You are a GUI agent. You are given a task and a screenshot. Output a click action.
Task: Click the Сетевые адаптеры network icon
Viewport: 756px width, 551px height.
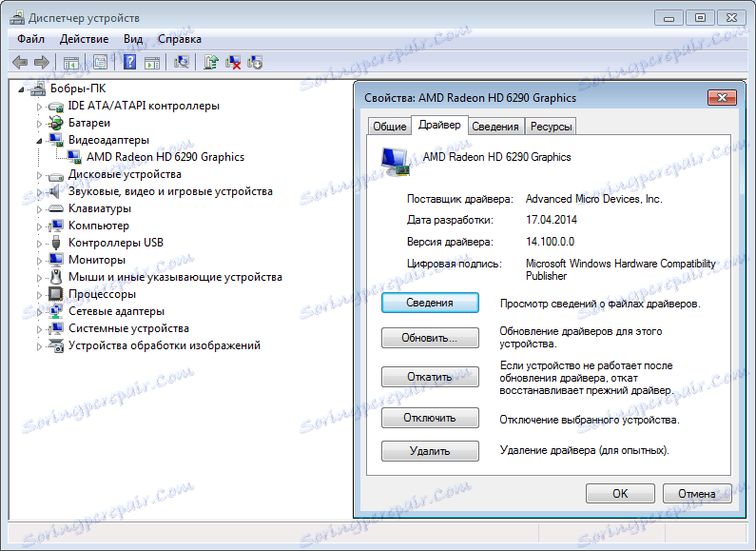56,311
